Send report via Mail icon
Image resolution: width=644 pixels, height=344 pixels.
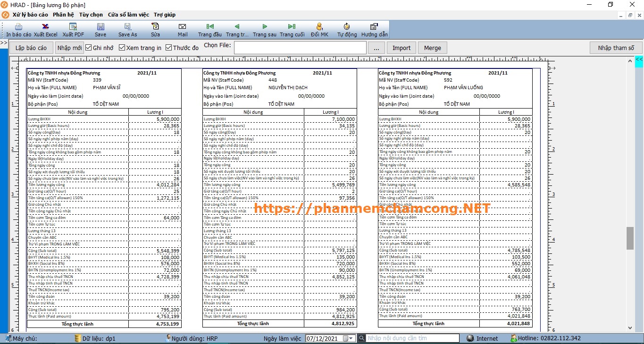[x=183, y=27]
